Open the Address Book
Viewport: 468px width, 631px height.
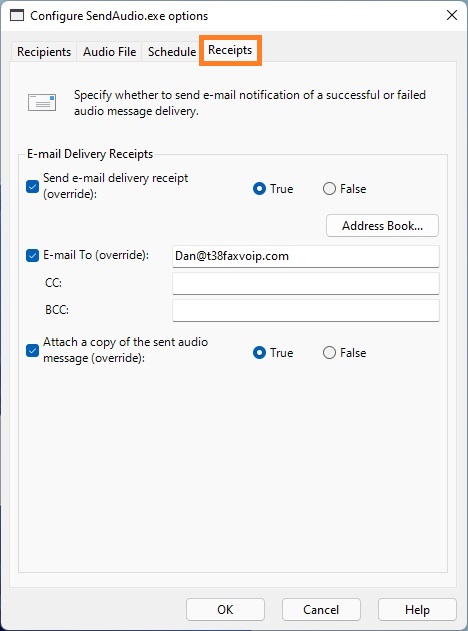382,225
